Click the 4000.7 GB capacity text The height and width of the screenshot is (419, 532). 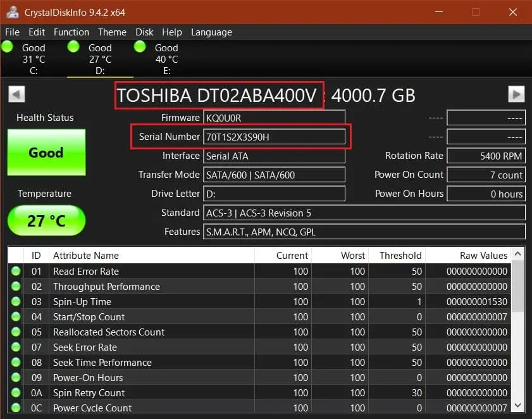click(373, 96)
